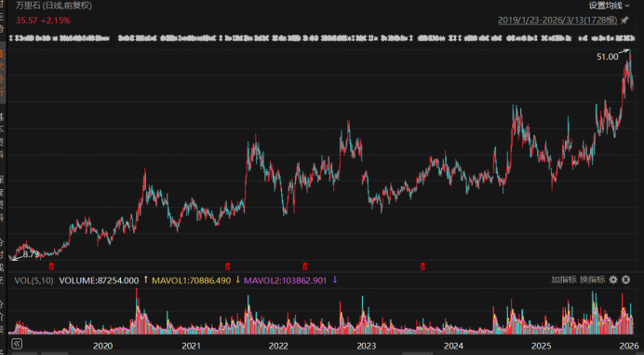Click the 2022 label on time axis
The width and height of the screenshot is (644, 355).
(278, 346)
